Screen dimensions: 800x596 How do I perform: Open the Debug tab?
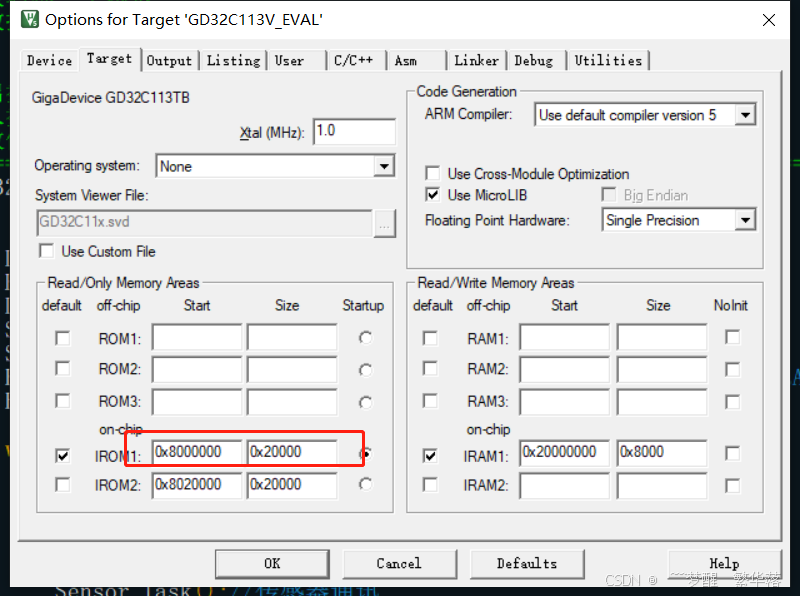click(x=534, y=61)
